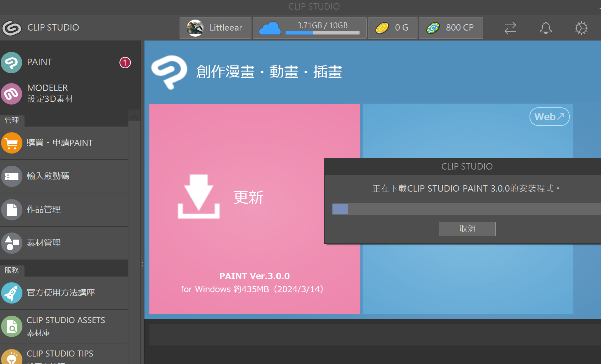Click the rocket icon for 官方使用方法講座
Viewport: 601px width, 364px height.
pos(12,293)
